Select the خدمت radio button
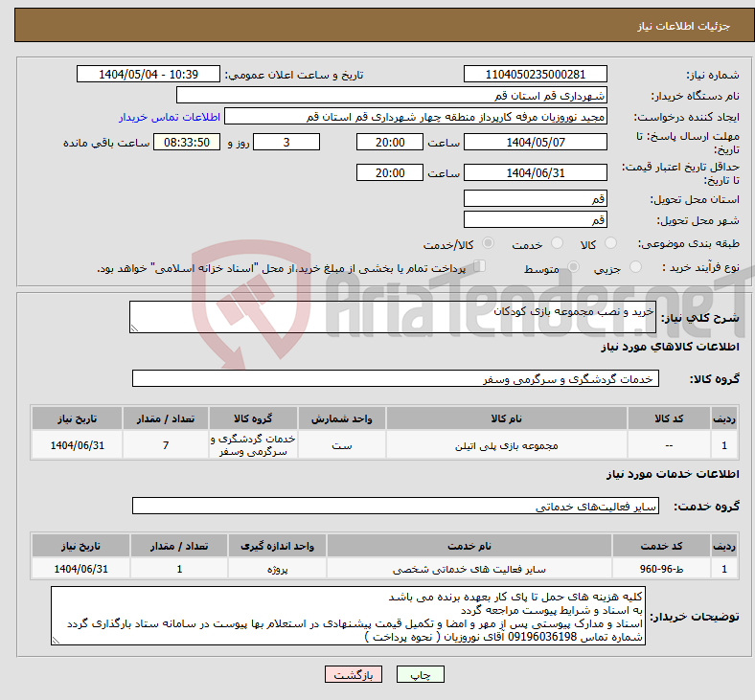Viewport: 755px width, 700px height. pyautogui.click(x=557, y=243)
